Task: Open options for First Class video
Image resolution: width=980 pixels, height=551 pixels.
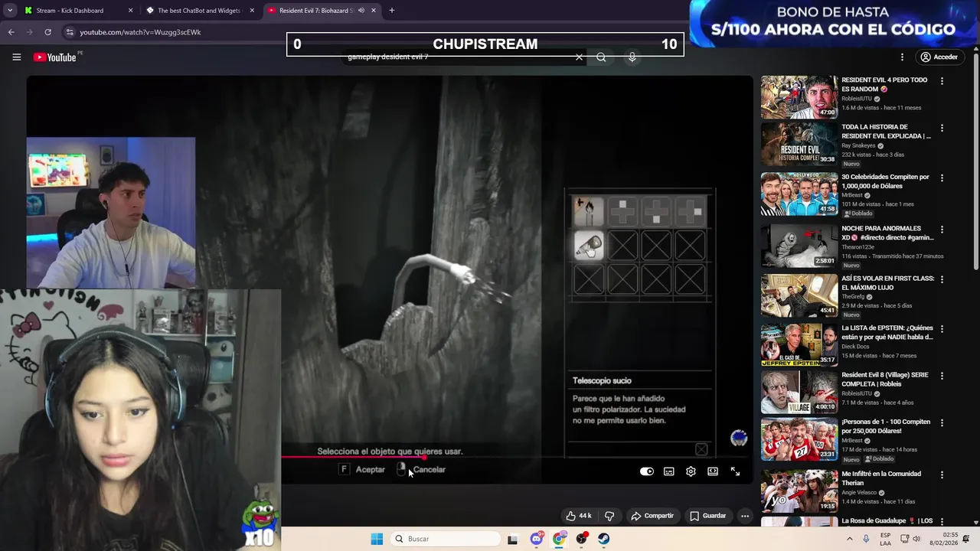Action: coord(942,279)
